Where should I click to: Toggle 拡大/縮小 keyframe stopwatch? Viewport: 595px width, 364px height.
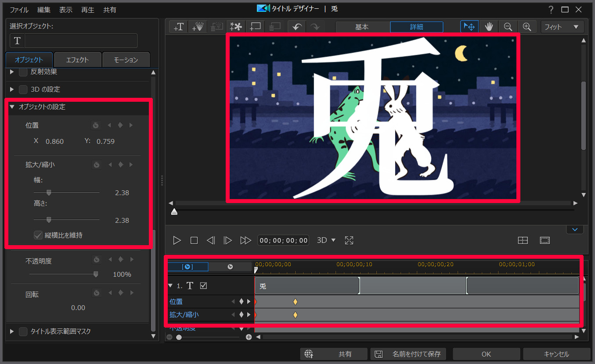(97, 165)
